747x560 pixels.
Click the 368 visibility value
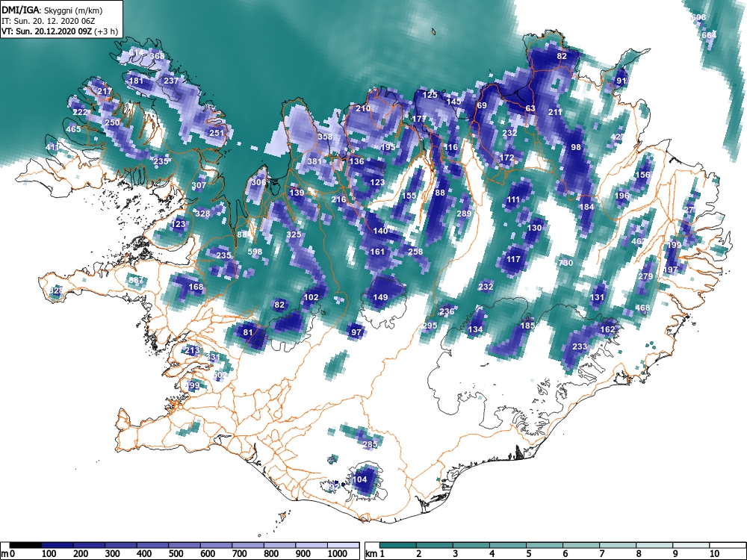click(157, 56)
